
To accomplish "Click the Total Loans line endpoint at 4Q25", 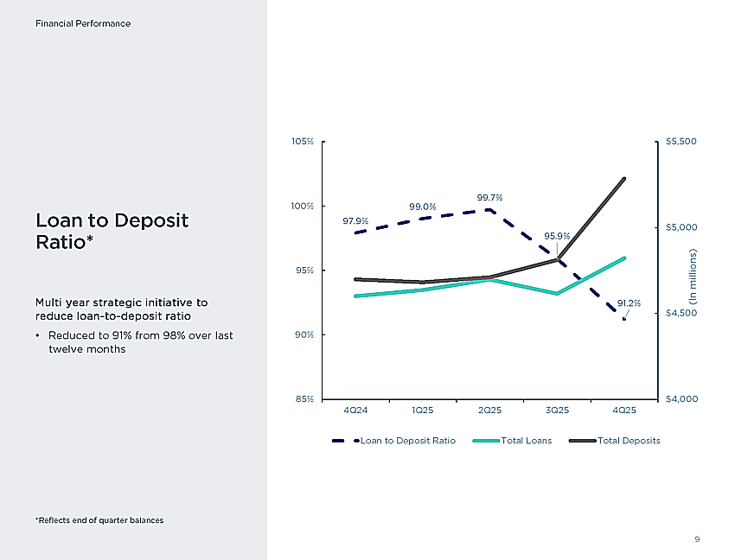I will click(624, 258).
